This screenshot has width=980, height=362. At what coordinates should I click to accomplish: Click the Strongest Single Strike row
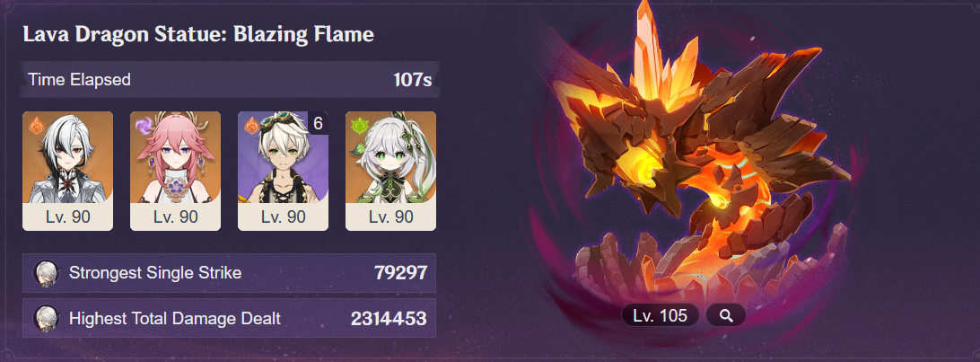pos(230,273)
